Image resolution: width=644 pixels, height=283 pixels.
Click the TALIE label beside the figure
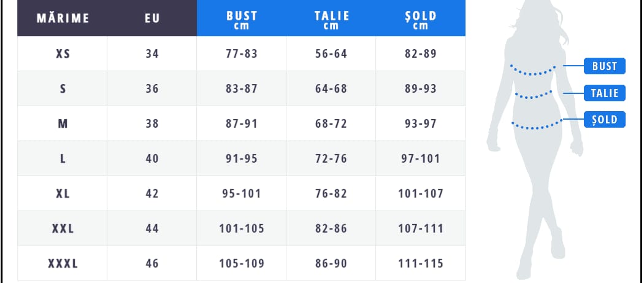(604, 93)
